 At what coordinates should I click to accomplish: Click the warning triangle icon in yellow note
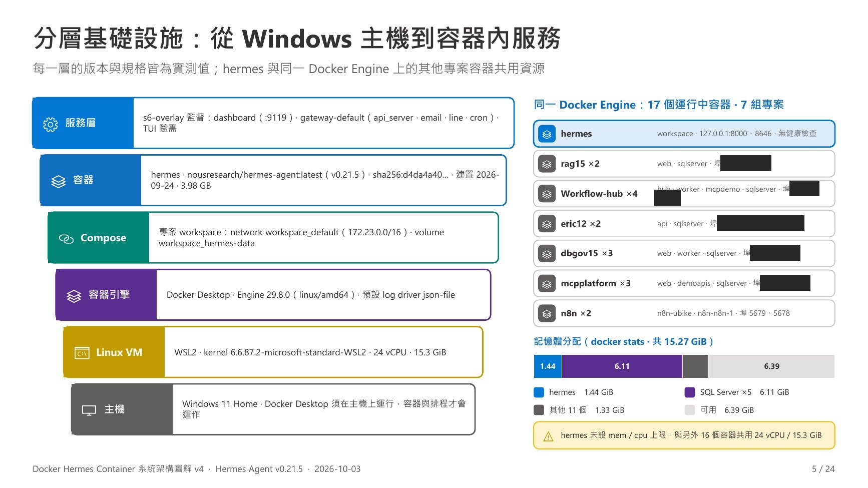548,436
